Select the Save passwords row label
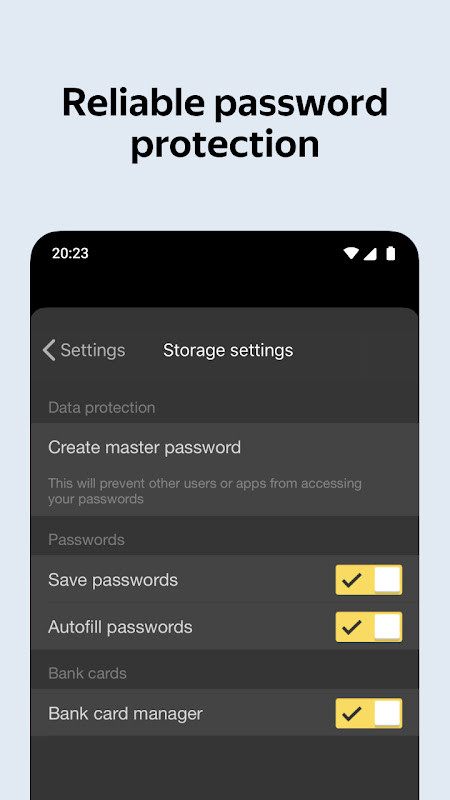Image resolution: width=450 pixels, height=800 pixels. [113, 580]
